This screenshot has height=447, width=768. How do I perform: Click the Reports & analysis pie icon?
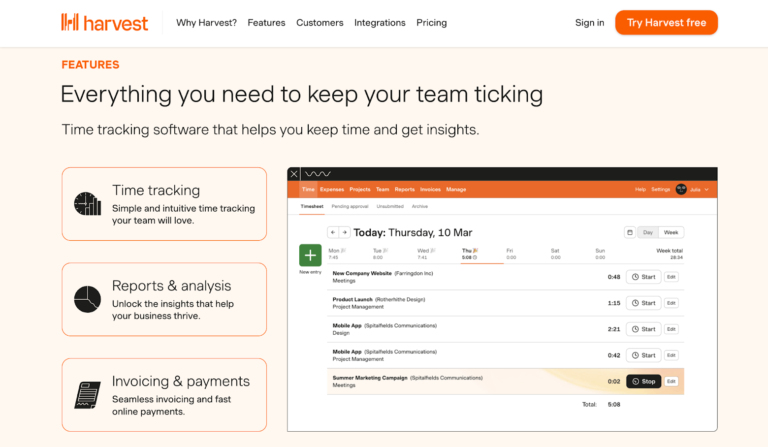pyautogui.click(x=88, y=299)
